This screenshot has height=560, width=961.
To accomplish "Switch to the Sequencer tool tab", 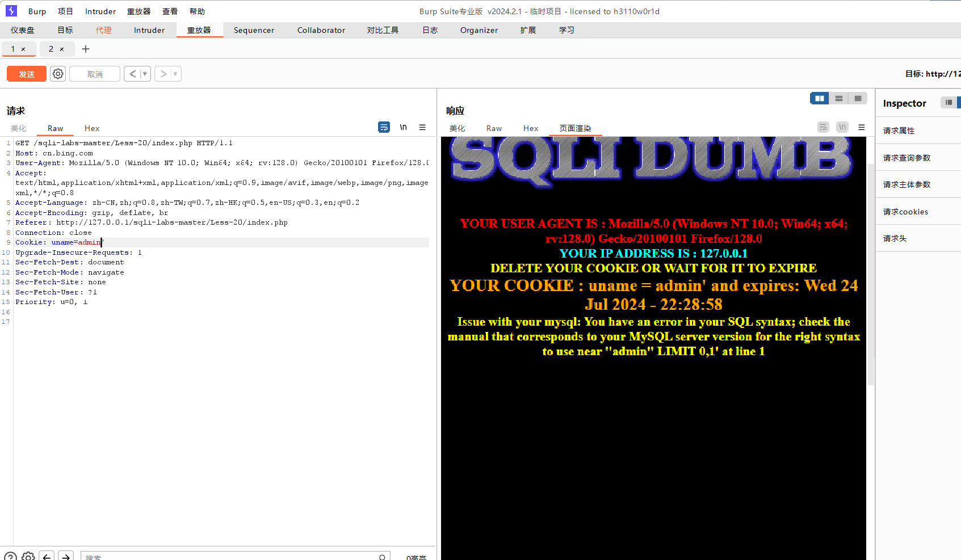I will [254, 30].
